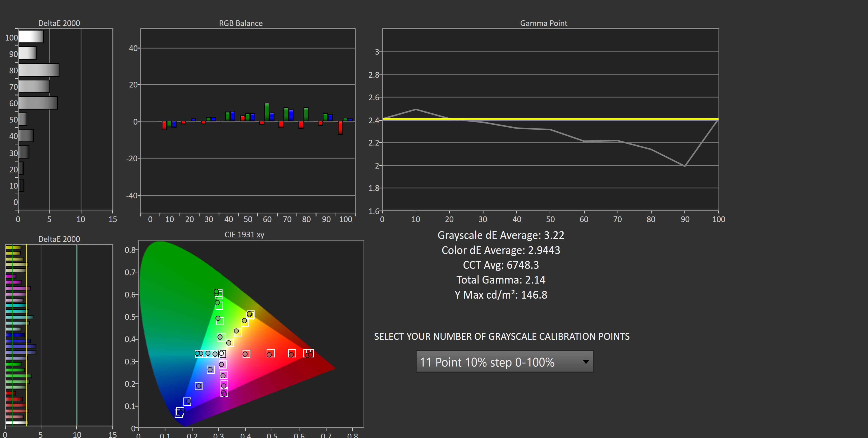The height and width of the screenshot is (438, 868).
Task: Click the Grayscale dE Average readout
Action: (501, 235)
